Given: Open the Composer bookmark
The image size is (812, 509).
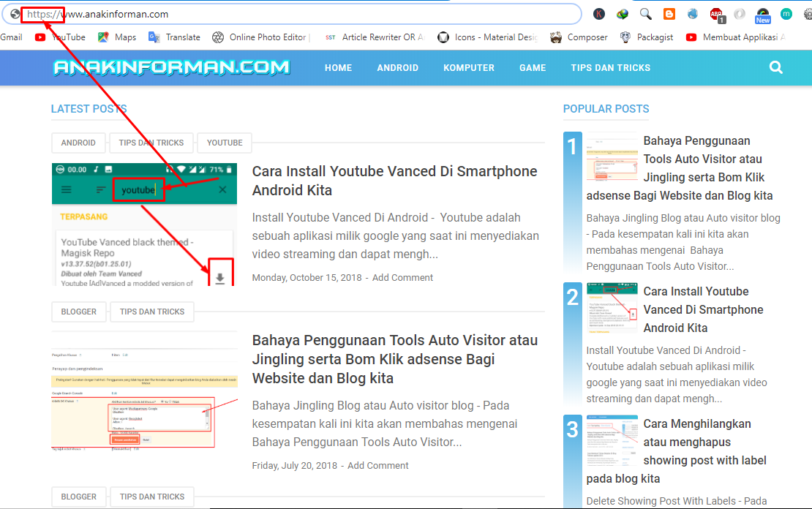Looking at the screenshot, I should pos(579,37).
